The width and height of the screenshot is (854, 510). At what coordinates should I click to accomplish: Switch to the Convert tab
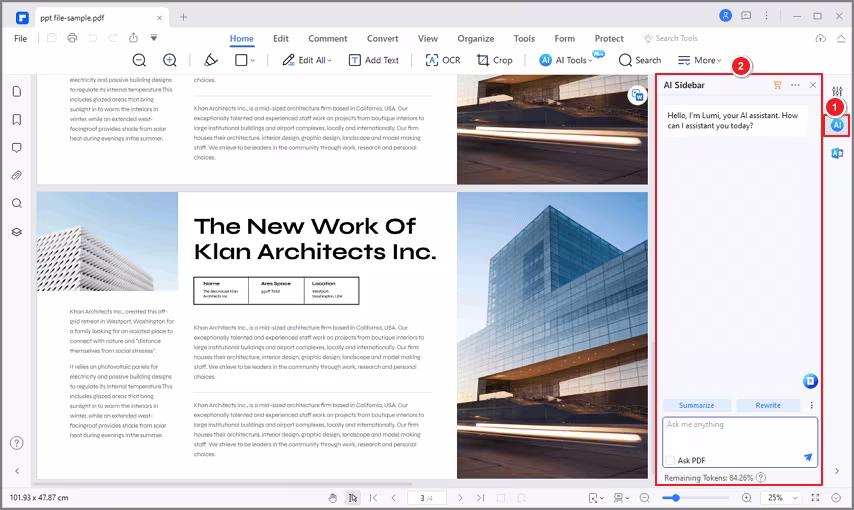click(382, 38)
